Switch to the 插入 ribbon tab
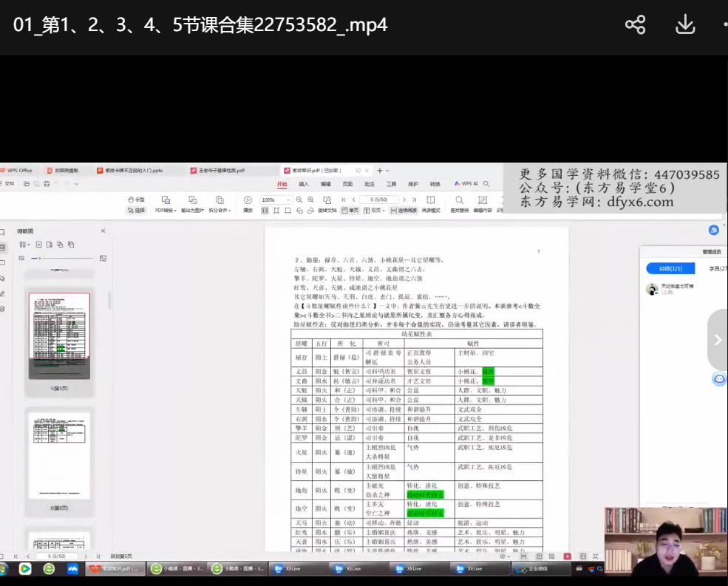 coord(304,184)
